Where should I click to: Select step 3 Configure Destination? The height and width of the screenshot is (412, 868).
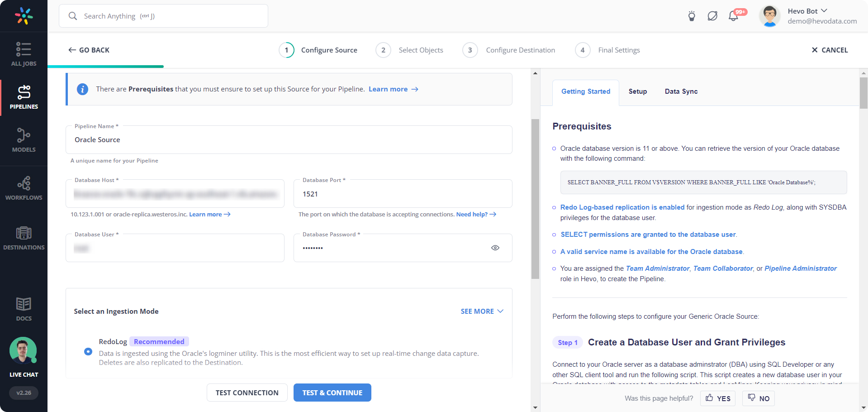pyautogui.click(x=509, y=50)
